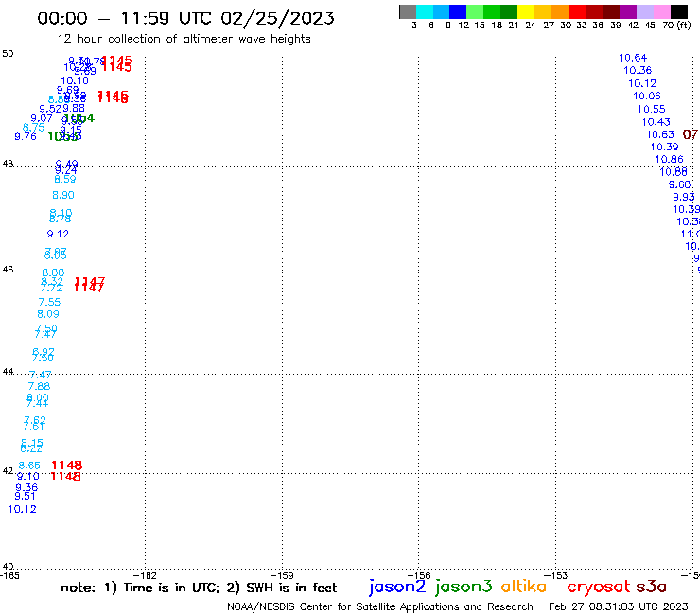Click the NOAA/NESDIS Center attribution text
This screenshot has height=615, width=700.
pos(380,606)
